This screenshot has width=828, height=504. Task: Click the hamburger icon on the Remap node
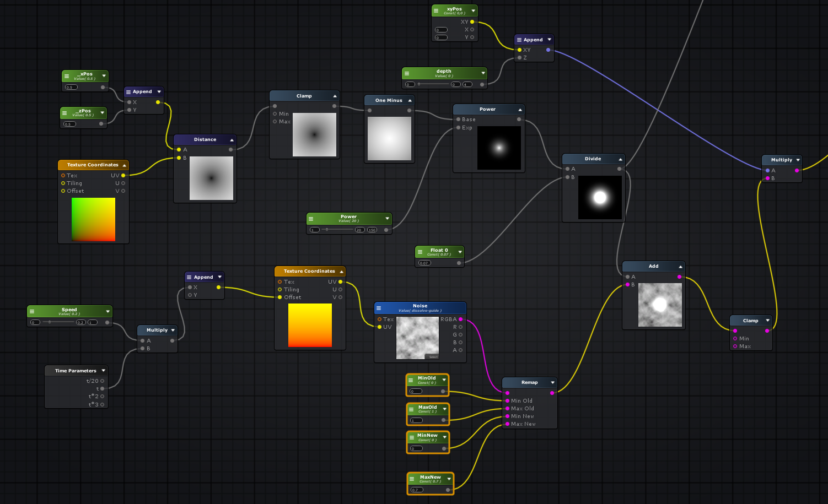(x=508, y=382)
